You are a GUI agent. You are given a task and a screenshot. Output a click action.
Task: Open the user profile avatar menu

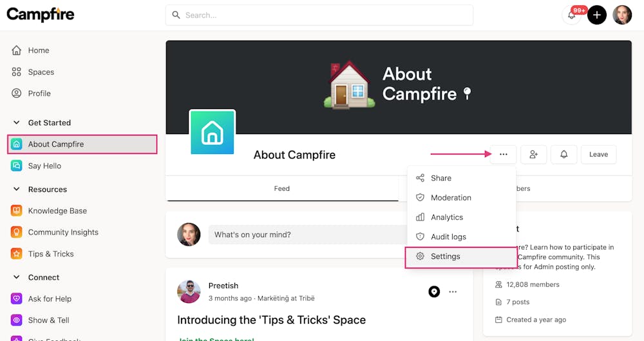coord(622,15)
